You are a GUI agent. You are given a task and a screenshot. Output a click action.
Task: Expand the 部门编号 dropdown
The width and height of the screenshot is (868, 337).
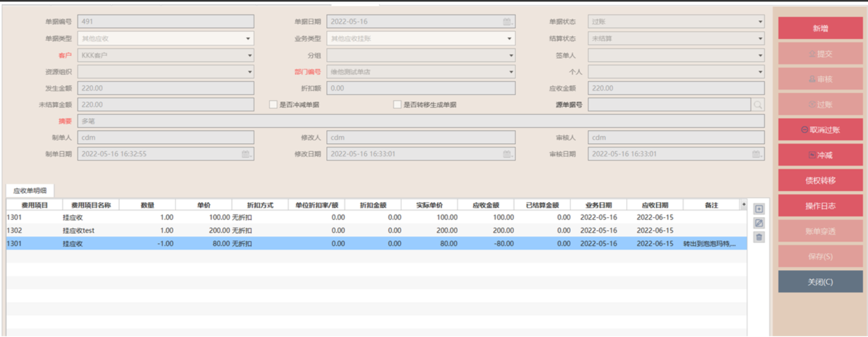510,72
